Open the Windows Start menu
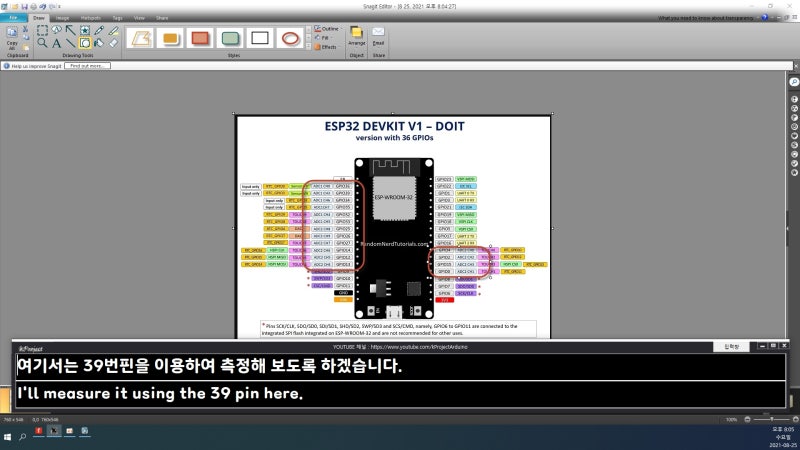 click(7, 437)
